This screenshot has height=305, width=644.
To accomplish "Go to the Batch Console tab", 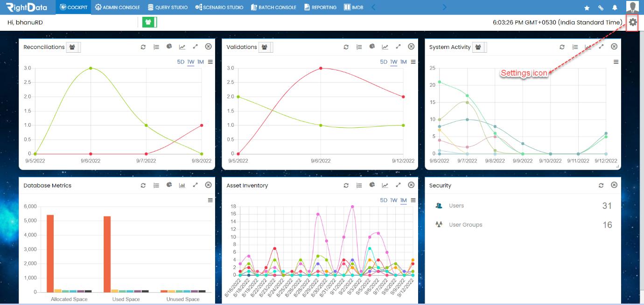I will click(x=273, y=7).
